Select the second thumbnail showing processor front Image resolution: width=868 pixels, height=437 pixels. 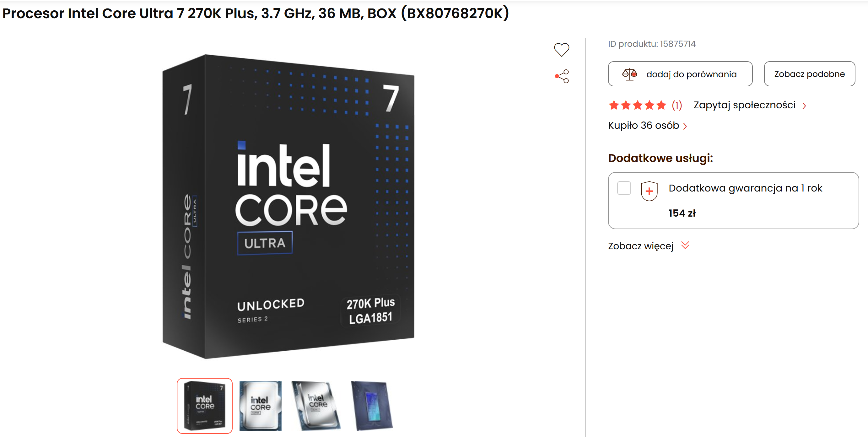[x=260, y=406]
